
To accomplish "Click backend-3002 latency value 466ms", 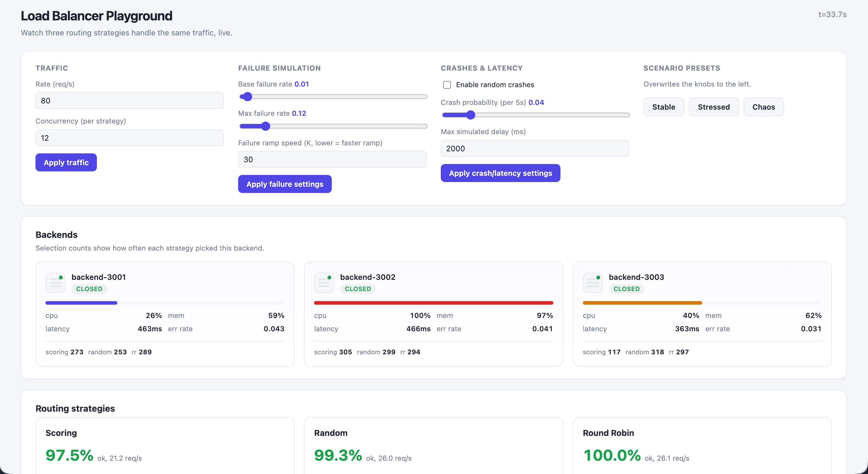I will (418, 329).
